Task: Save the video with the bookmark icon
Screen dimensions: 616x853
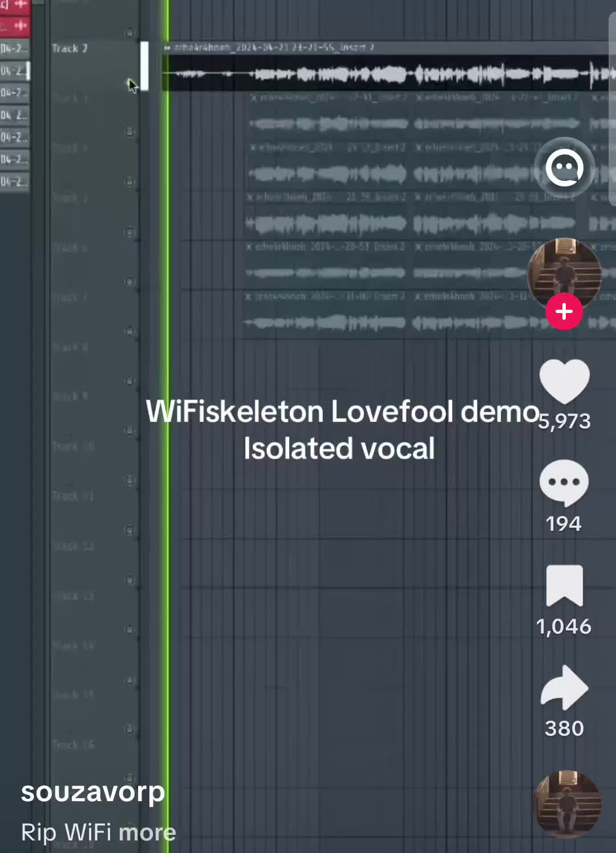Action: 564,586
